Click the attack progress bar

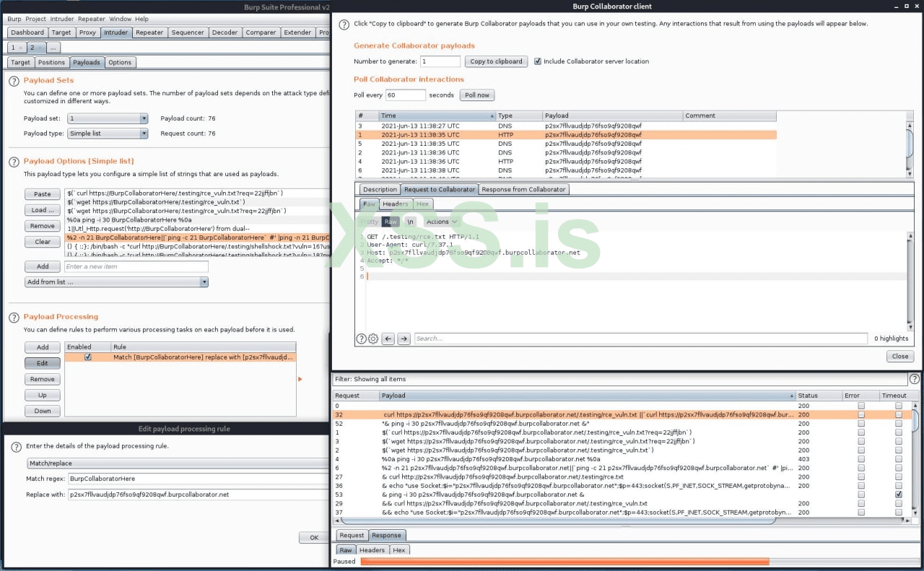click(x=640, y=562)
